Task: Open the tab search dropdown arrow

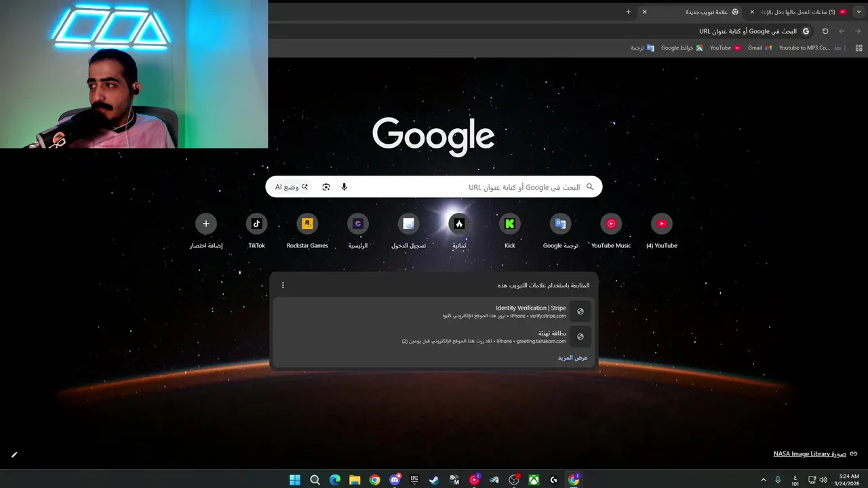Action: 859,12
